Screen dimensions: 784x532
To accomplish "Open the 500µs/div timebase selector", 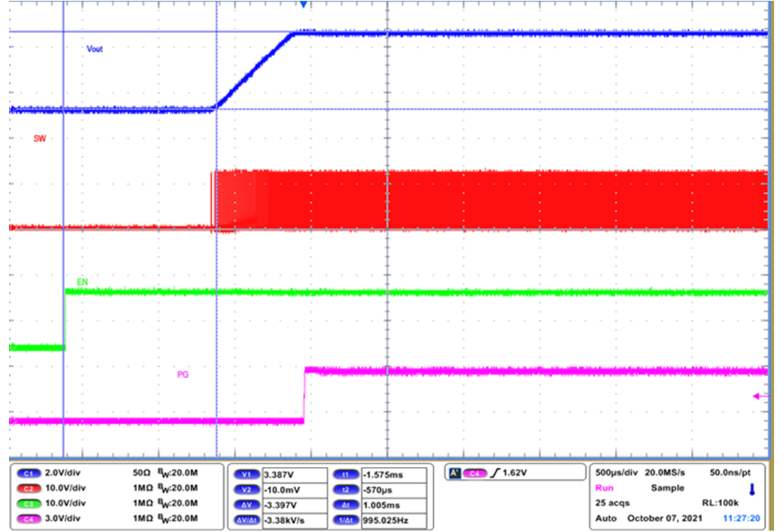I will (615, 472).
